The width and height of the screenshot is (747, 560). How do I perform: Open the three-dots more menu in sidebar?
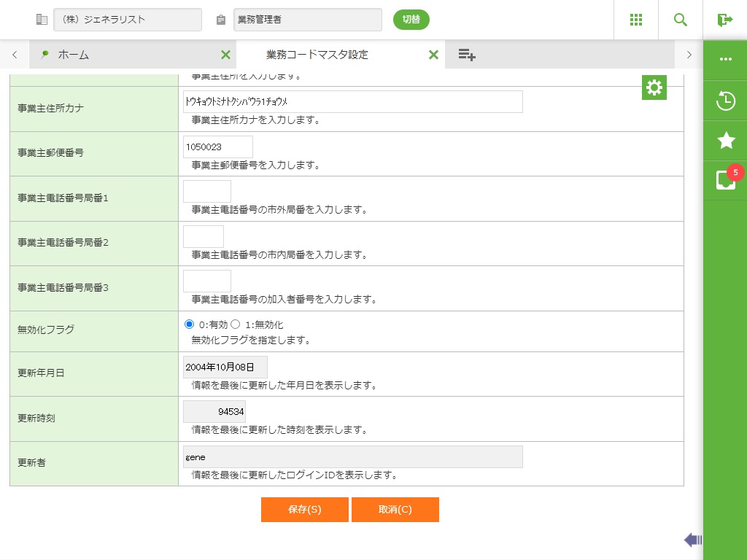pyautogui.click(x=725, y=59)
